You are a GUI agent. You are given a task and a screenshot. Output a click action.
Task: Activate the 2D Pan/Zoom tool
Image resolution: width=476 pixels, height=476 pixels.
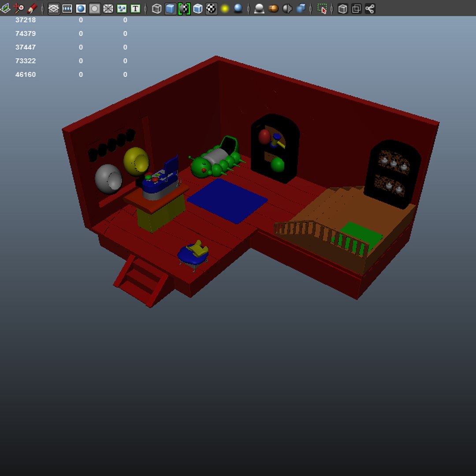(x=19, y=8)
